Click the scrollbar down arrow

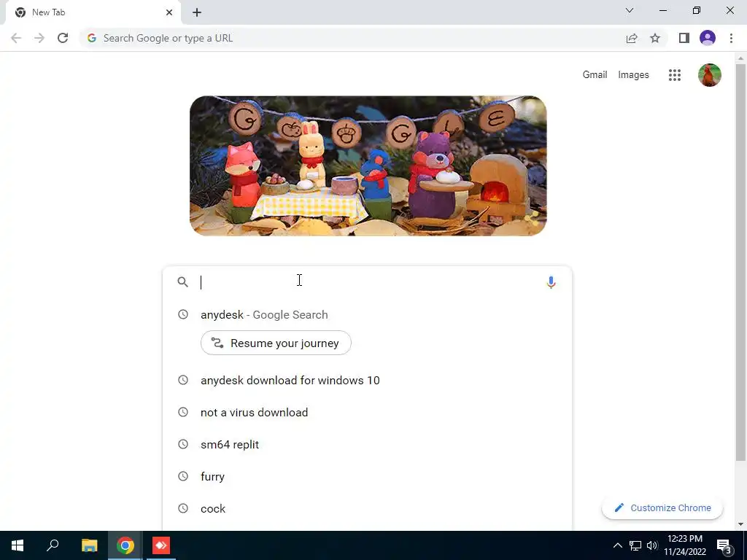click(x=740, y=524)
